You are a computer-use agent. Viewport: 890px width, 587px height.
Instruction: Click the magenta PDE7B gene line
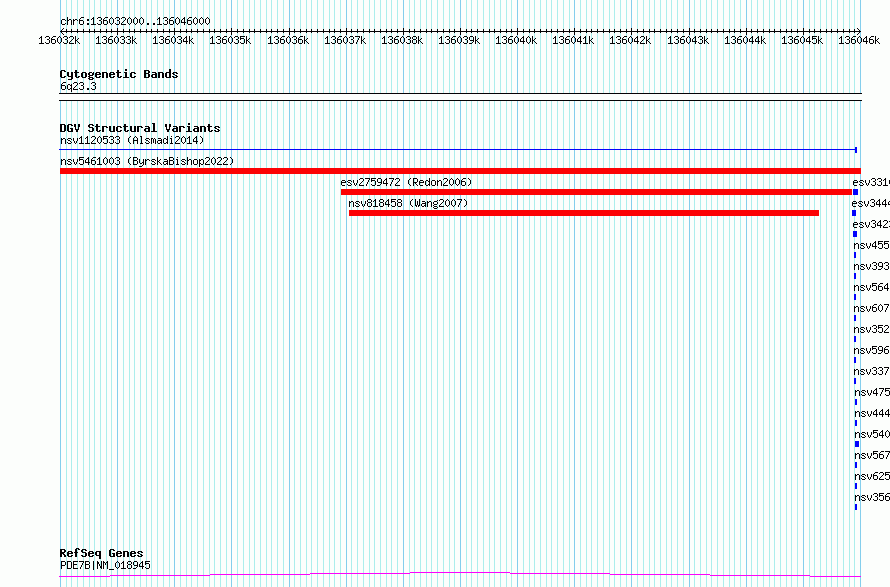(x=460, y=575)
